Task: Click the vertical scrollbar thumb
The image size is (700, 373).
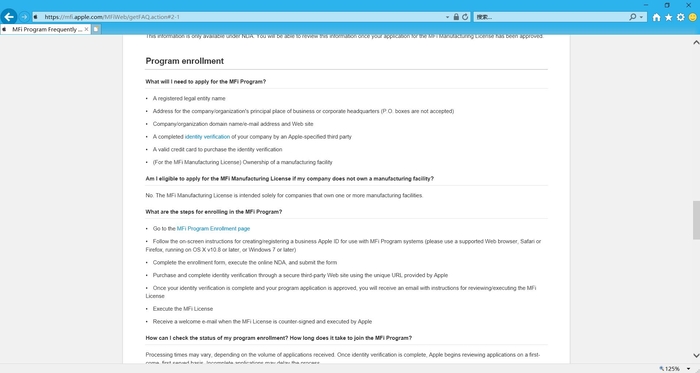Action: click(696, 220)
